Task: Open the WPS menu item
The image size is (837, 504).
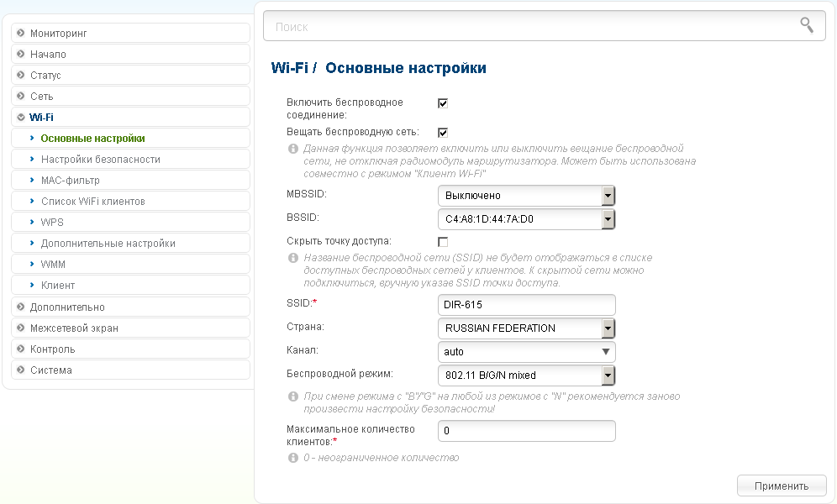Action: pos(52,223)
